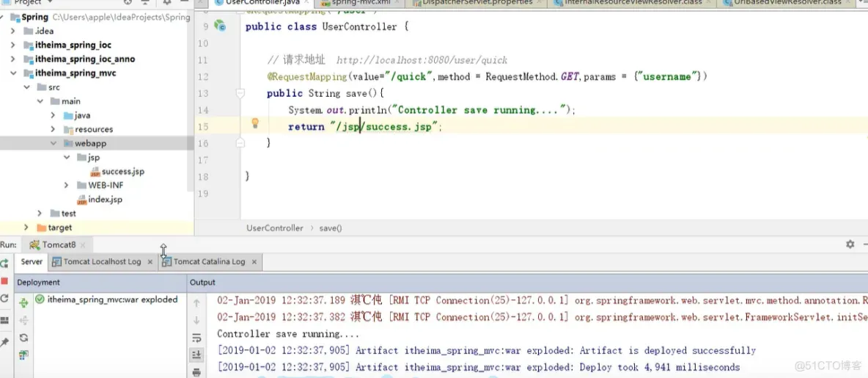The width and height of the screenshot is (868, 378).
Task: Click the Deployment column header
Action: pos(38,282)
